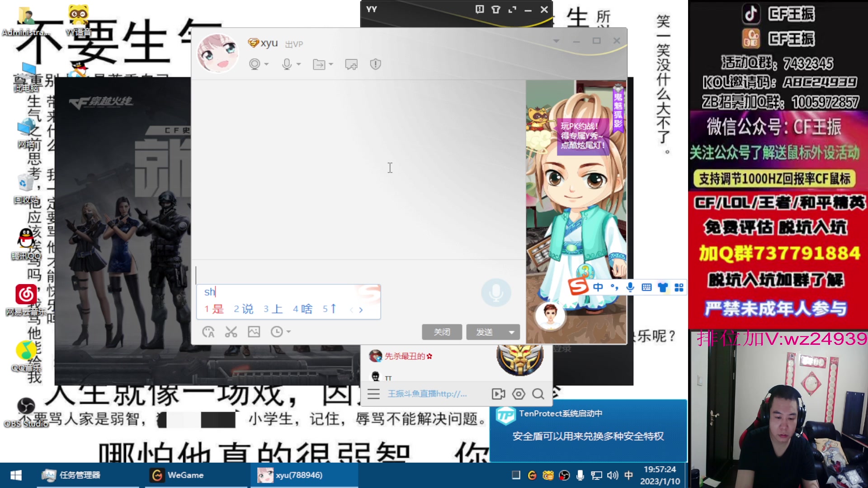
Task: Click the YY search magnifier icon
Action: tap(538, 394)
